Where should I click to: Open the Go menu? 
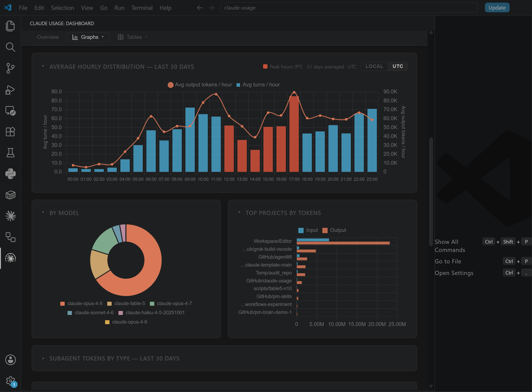pos(104,8)
